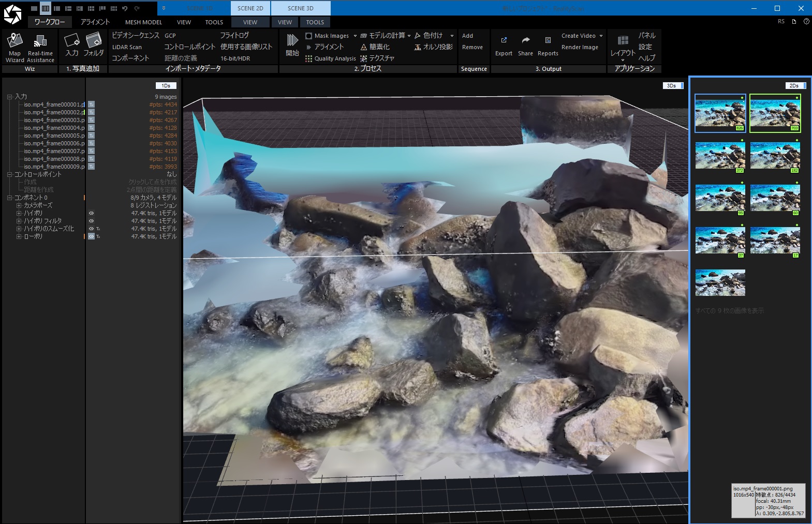Toggle visibility eye of ローポリ model
The height and width of the screenshot is (524, 812).
point(91,236)
